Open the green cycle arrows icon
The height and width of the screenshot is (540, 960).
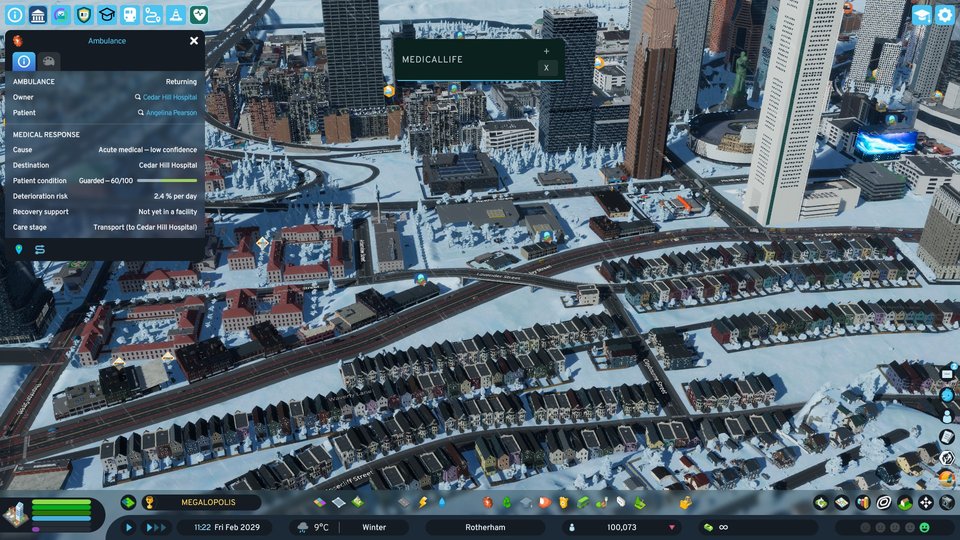tap(821, 503)
